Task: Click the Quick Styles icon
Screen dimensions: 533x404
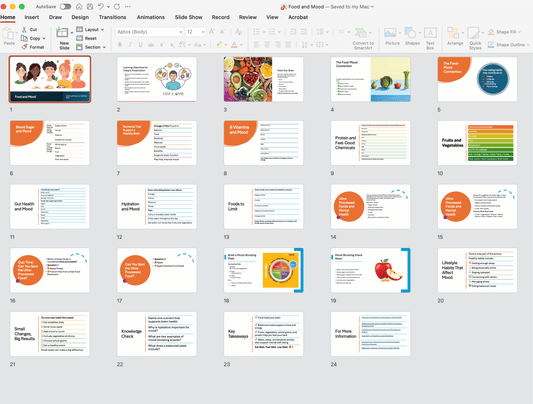Action: point(473,33)
